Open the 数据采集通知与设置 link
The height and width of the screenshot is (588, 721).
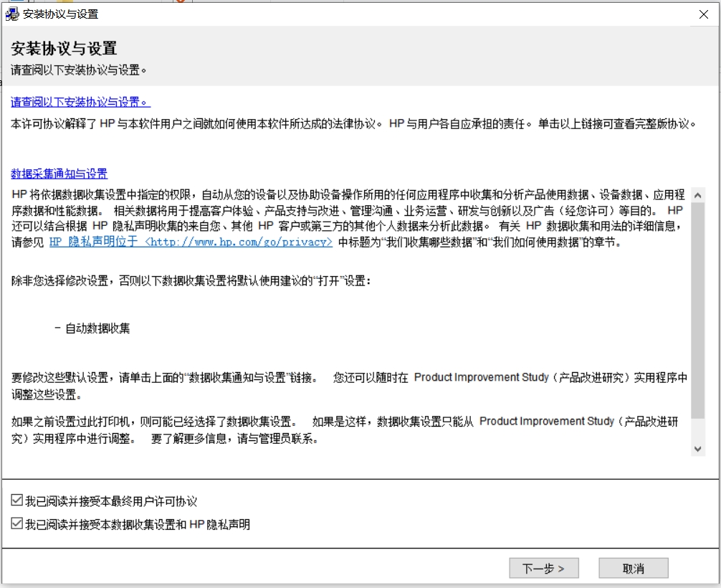pos(59,174)
